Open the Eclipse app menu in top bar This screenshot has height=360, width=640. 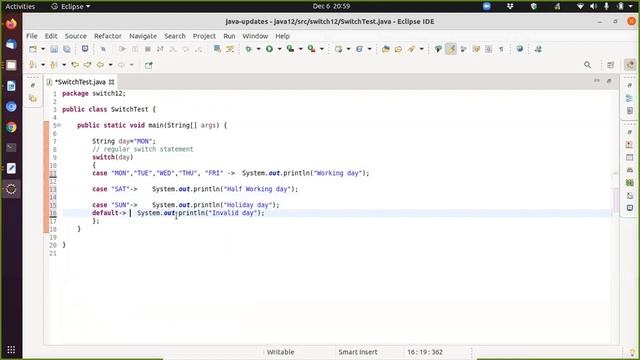tap(71, 7)
